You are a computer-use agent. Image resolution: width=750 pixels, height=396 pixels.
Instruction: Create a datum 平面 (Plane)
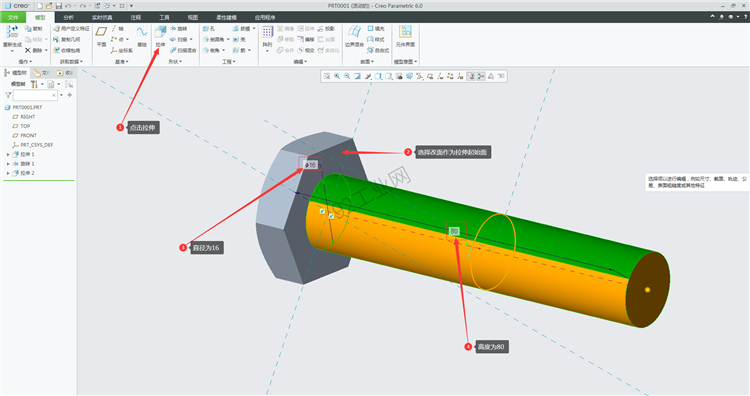pyautogui.click(x=101, y=37)
